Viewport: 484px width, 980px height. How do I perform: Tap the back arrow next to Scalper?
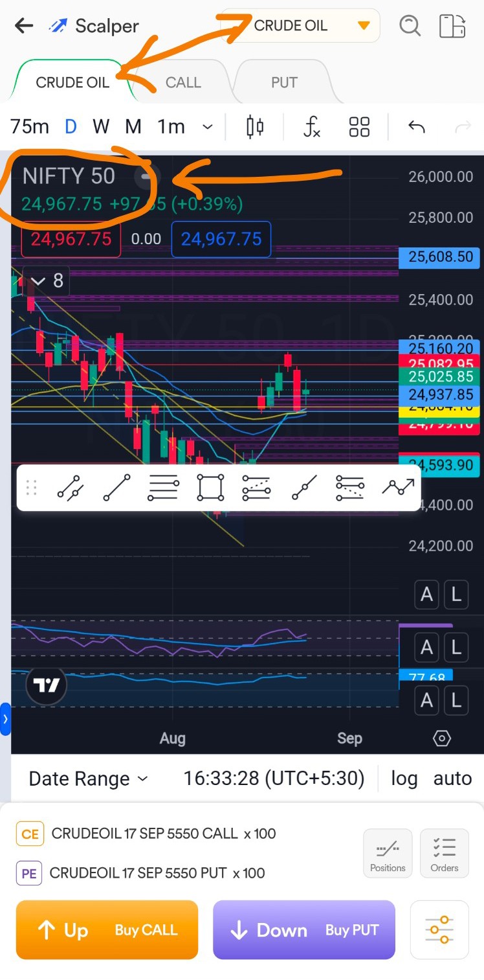click(x=24, y=26)
